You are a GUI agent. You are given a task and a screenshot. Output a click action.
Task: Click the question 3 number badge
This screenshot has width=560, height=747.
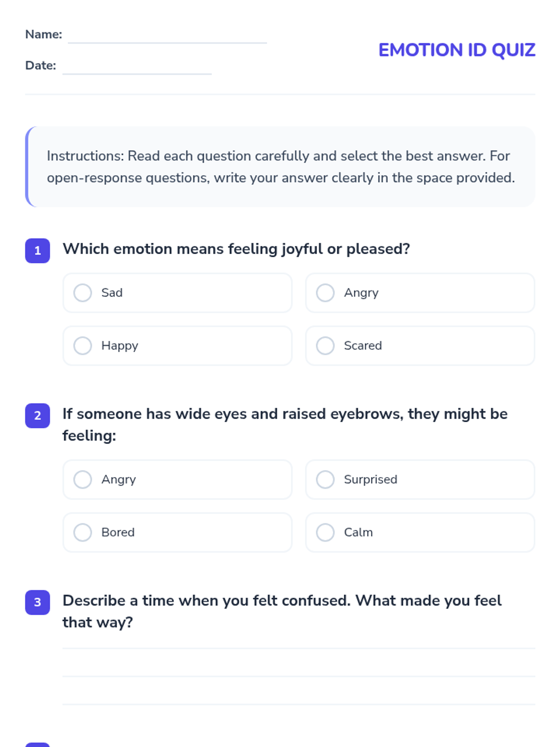37,602
